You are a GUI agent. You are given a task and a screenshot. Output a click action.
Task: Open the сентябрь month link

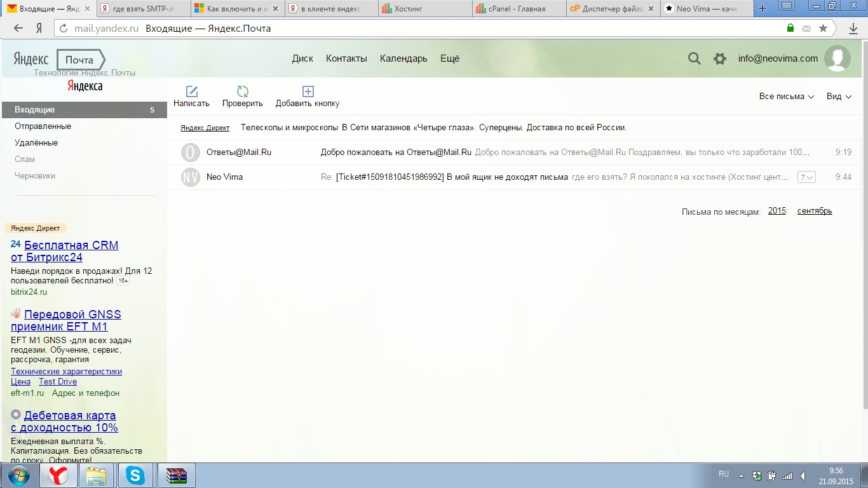point(815,211)
